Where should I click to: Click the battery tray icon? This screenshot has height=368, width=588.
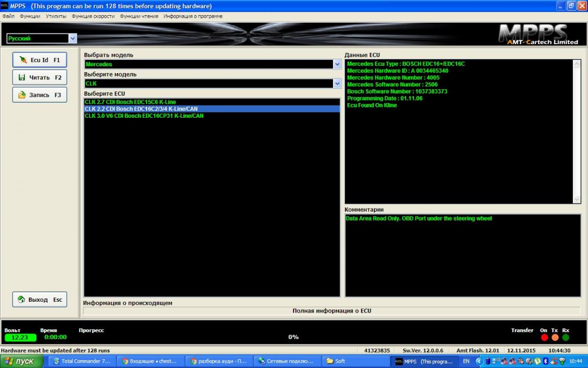[x=488, y=361]
